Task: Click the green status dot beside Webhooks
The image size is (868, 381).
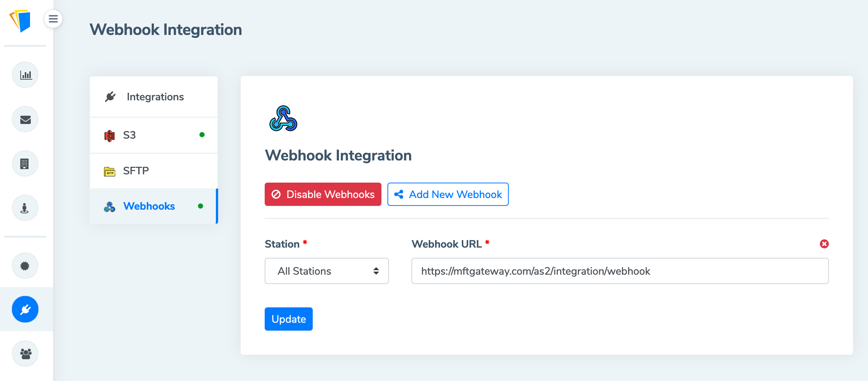Action: click(200, 206)
